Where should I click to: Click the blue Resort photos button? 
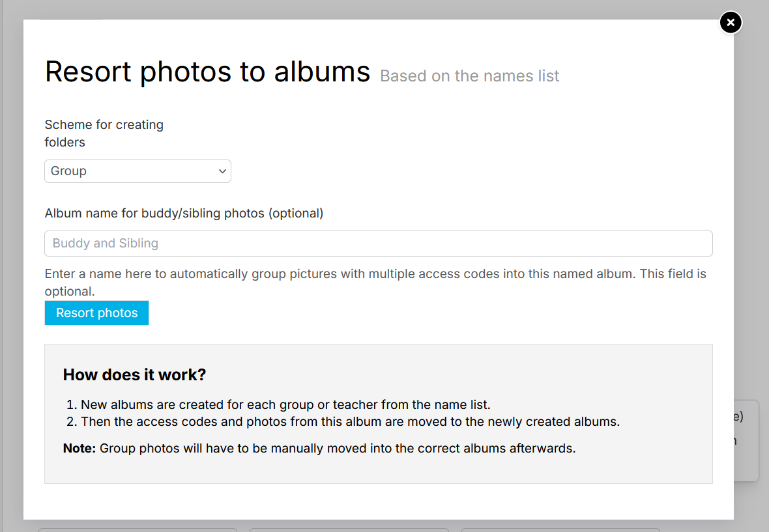pos(96,313)
